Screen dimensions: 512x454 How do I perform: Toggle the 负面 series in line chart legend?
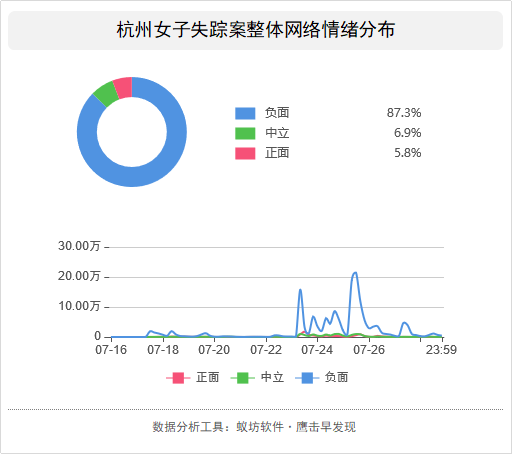[x=322, y=378]
